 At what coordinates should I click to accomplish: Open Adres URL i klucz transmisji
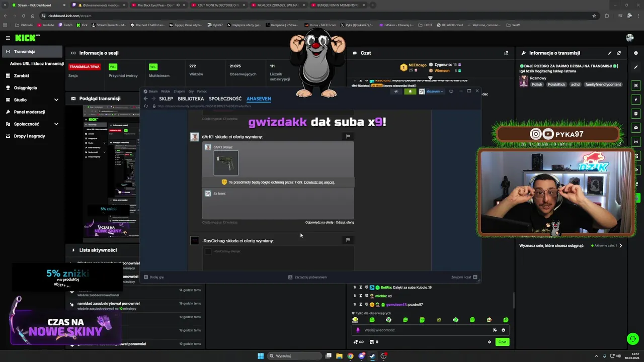37,64
